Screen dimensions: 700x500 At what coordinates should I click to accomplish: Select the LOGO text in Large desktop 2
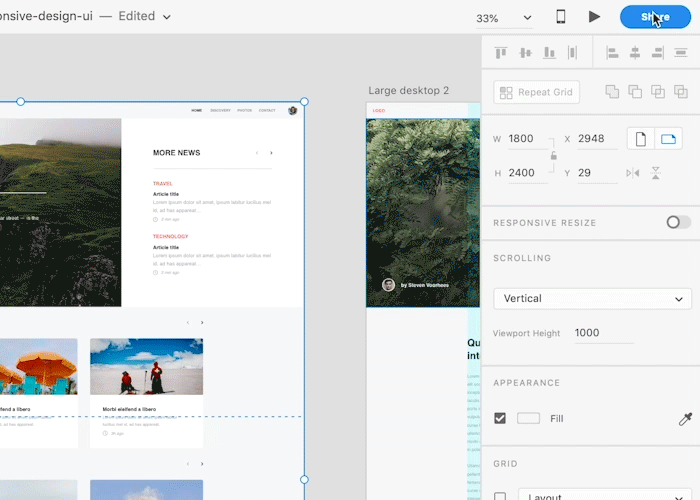click(x=379, y=110)
